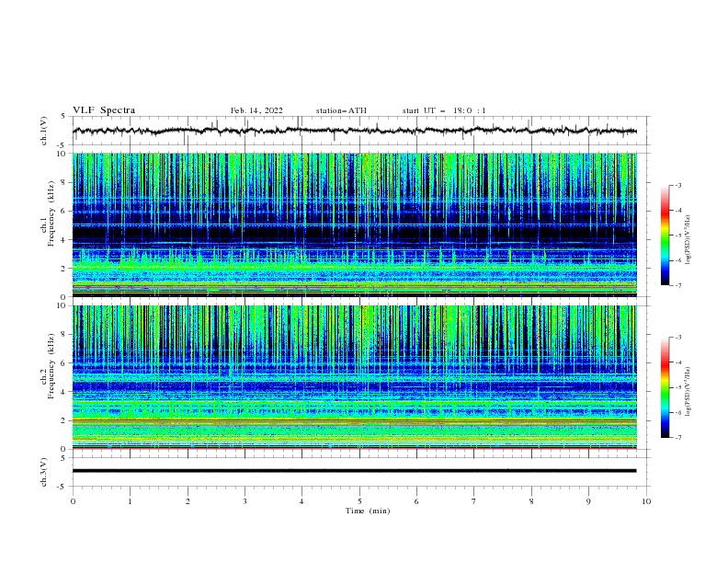Click the 'ch.3(V)' waveform axis label

coord(44,472)
